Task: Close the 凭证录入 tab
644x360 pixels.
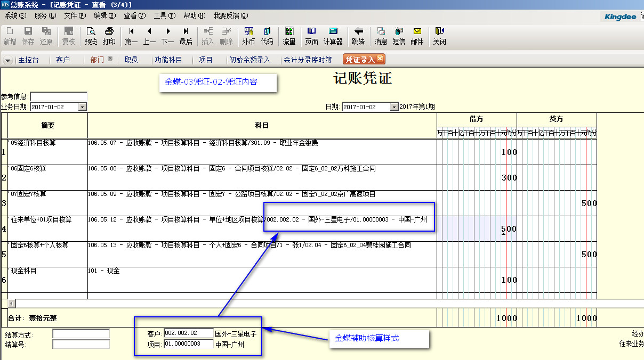Action: [380, 59]
